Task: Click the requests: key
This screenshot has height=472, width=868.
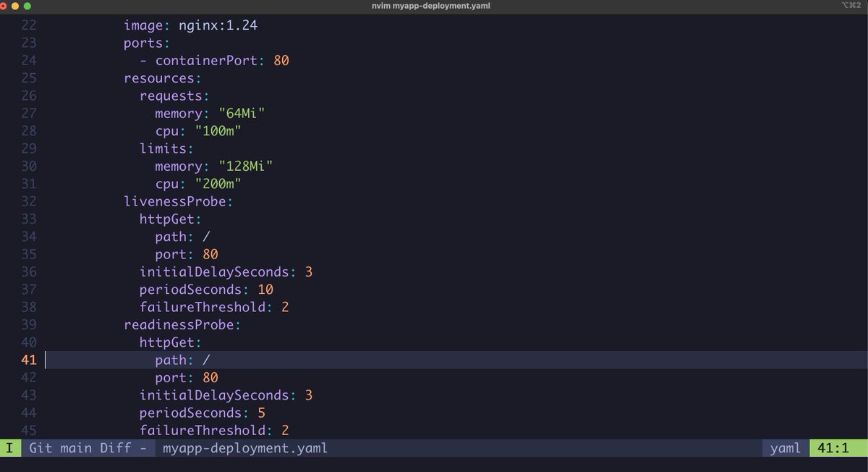Action: 174,96
